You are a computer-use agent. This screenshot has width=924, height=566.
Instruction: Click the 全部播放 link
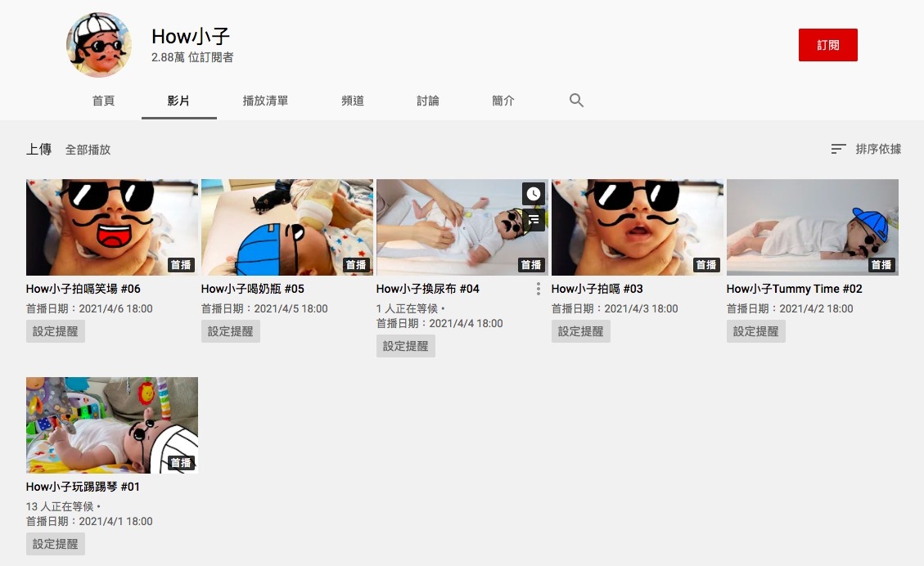click(x=88, y=150)
